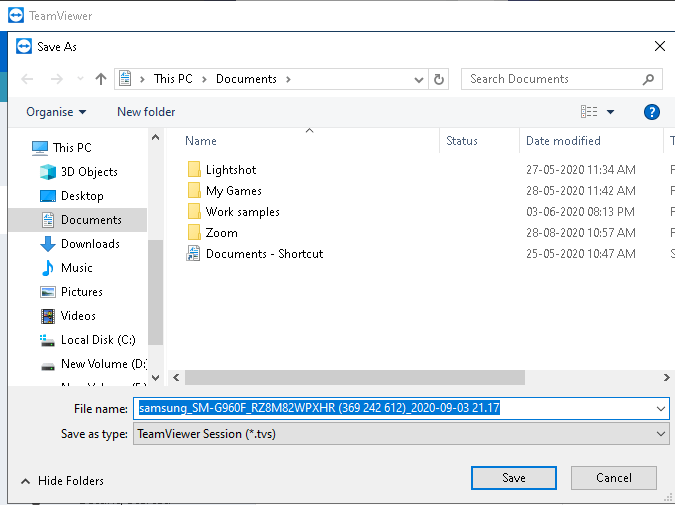Click the Music note icon
Image resolution: width=675 pixels, height=505 pixels.
(48, 268)
